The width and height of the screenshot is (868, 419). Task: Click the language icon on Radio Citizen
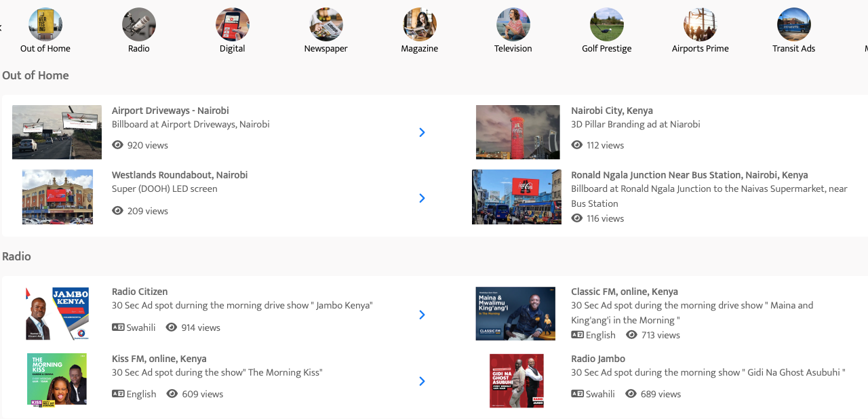point(118,327)
